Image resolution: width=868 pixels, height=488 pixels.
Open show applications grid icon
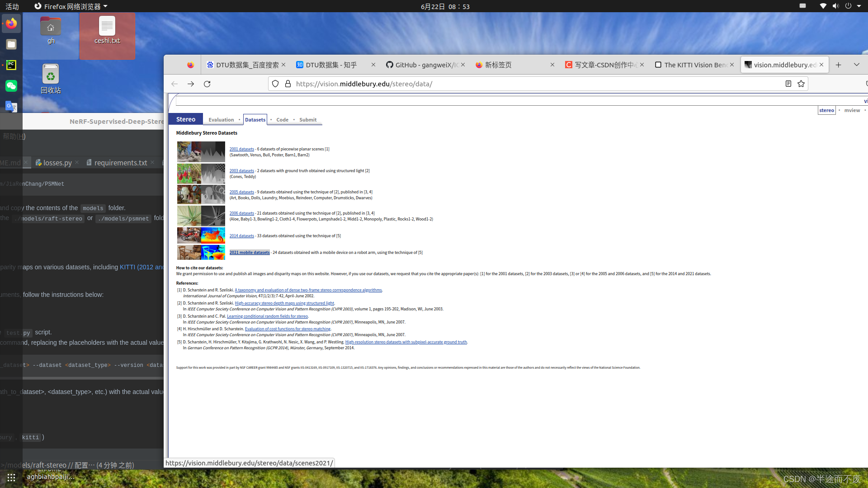pos(11,477)
